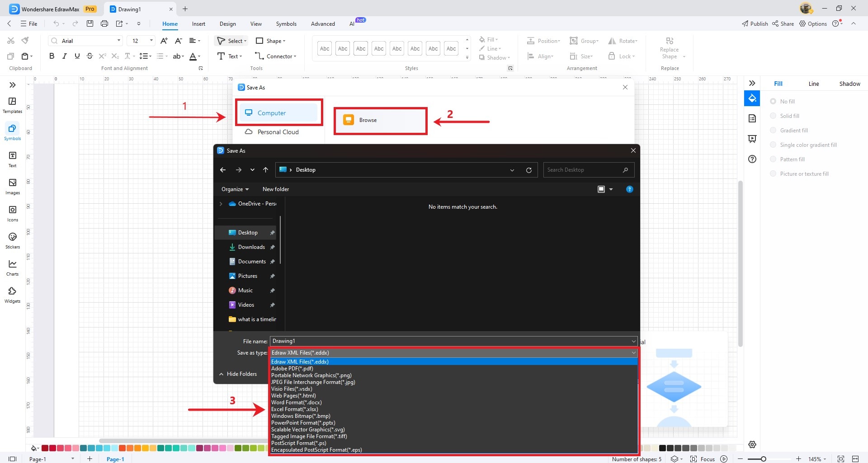Click the File name input field
This screenshot has width=868, height=463.
(x=450, y=341)
